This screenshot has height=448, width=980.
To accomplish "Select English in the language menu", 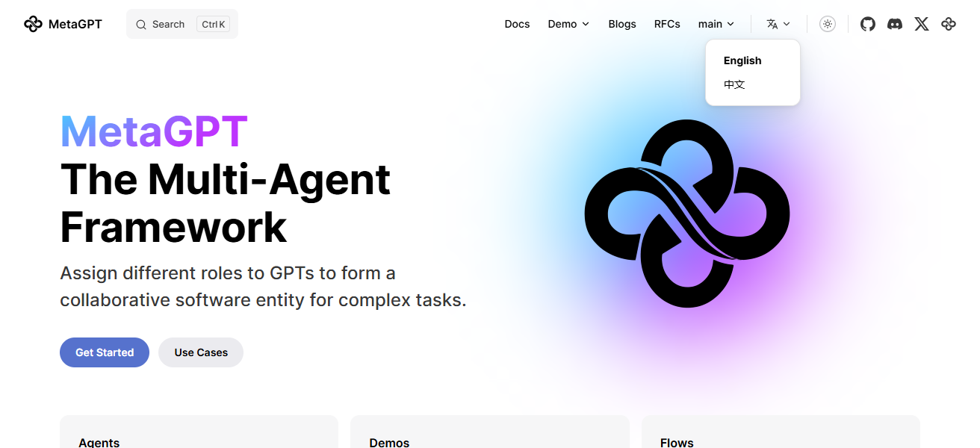I will [742, 60].
